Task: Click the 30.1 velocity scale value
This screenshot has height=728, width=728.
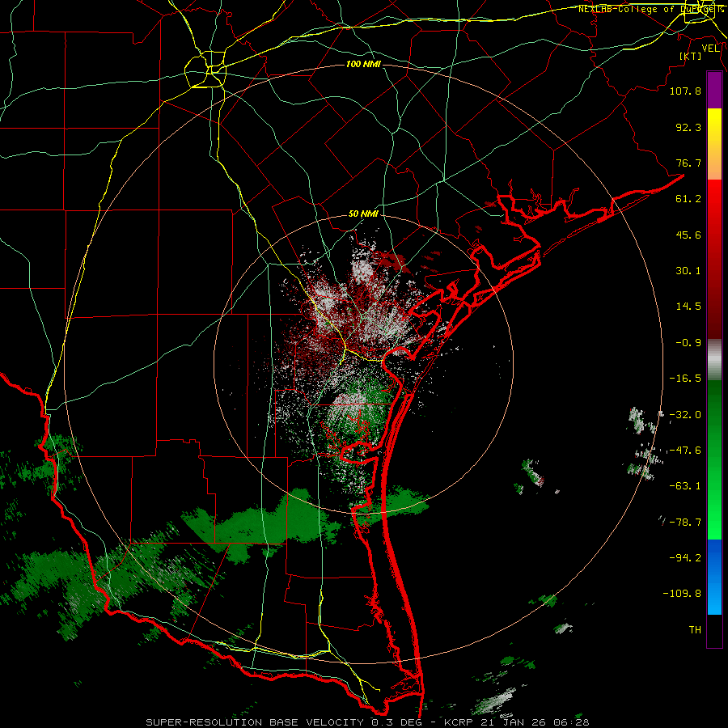Action: [688, 271]
